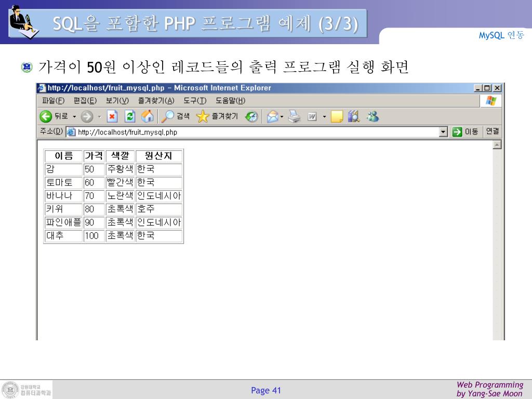Open Search (검색) magnifier button
Viewport: 532px width, 399px height.
click(x=175, y=116)
